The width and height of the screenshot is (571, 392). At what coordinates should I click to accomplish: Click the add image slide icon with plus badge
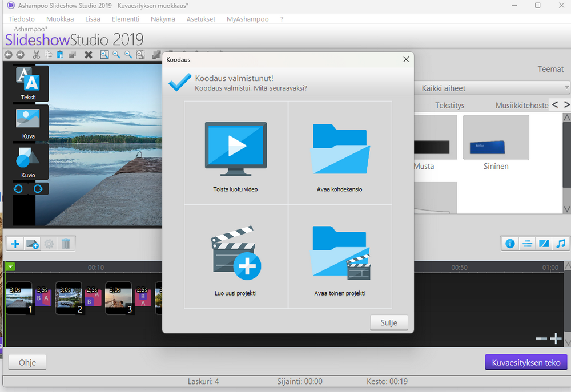click(x=32, y=244)
